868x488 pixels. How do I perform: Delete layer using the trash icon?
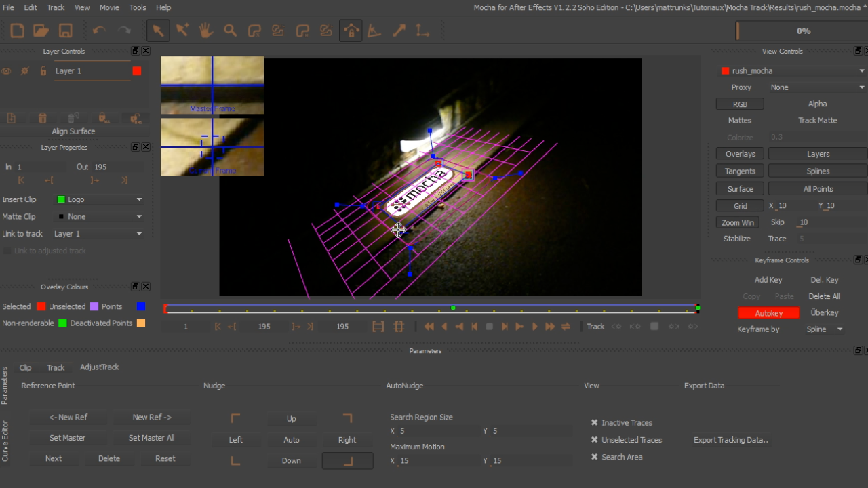(x=42, y=118)
